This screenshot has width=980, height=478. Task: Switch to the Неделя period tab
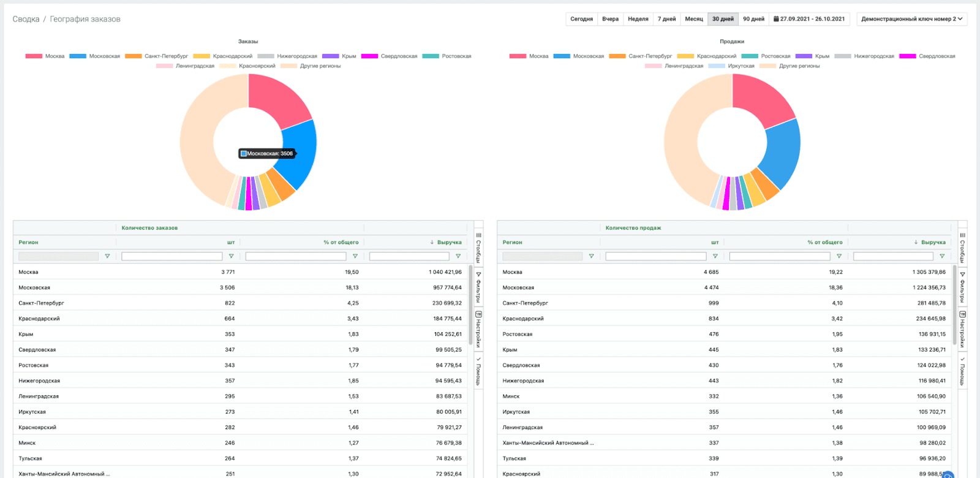[638, 19]
